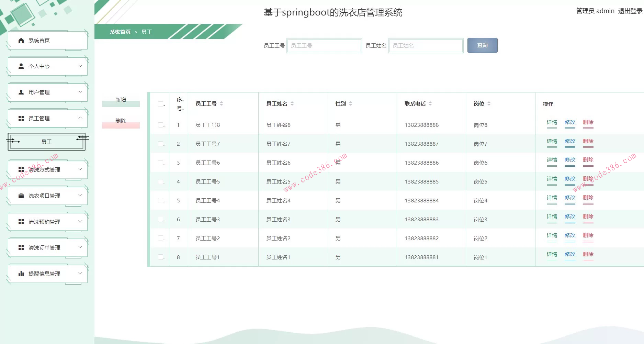Click the home icon beside 系统首页
Image resolution: width=644 pixels, height=344 pixels.
pos(21,41)
